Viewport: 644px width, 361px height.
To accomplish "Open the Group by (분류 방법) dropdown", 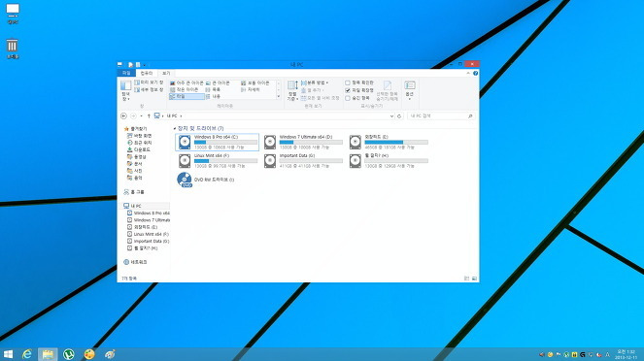I will tap(315, 82).
